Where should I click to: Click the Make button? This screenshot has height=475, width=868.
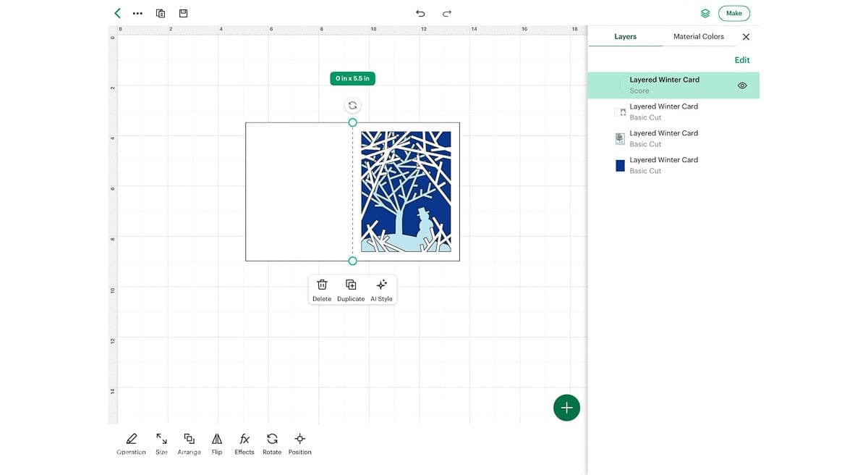(x=734, y=13)
